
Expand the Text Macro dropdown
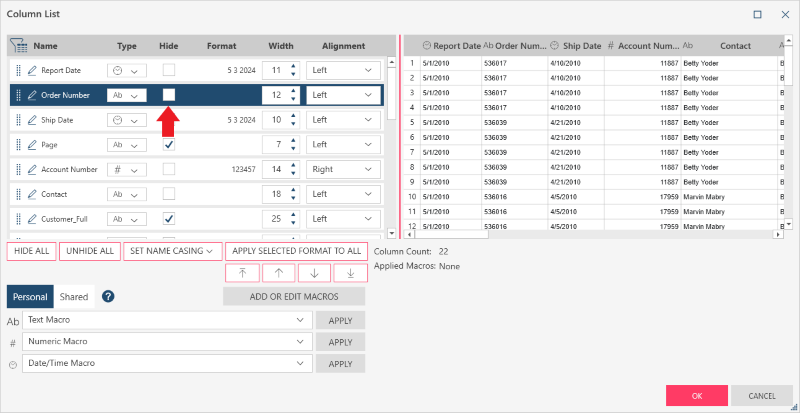tap(299, 320)
